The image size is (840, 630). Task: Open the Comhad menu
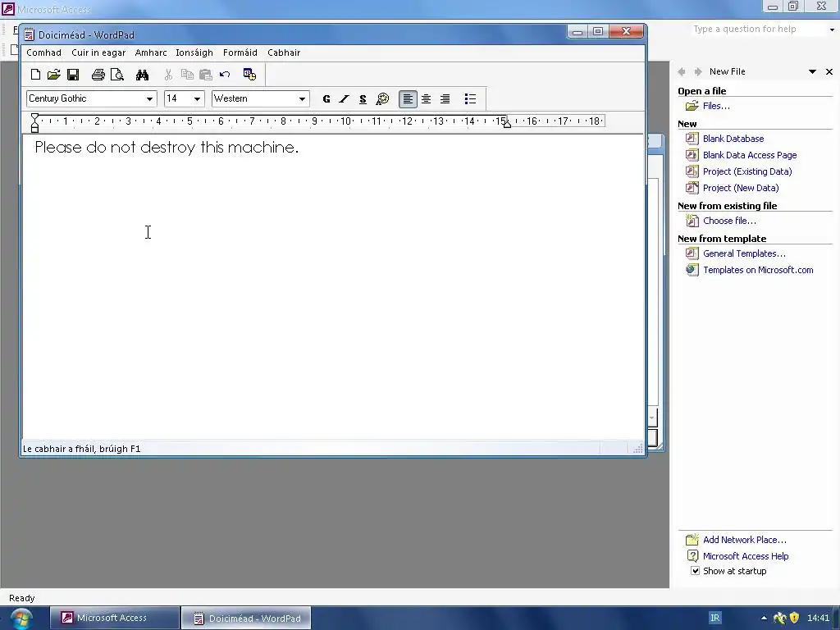point(44,52)
